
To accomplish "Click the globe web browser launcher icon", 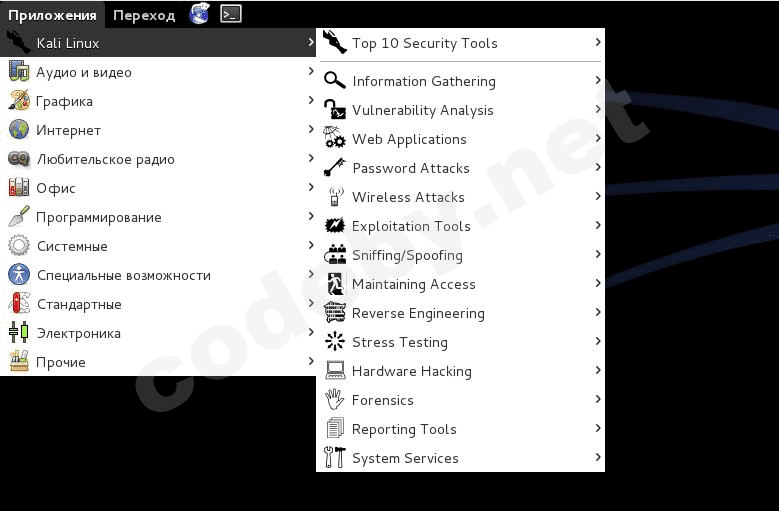I will [200, 14].
